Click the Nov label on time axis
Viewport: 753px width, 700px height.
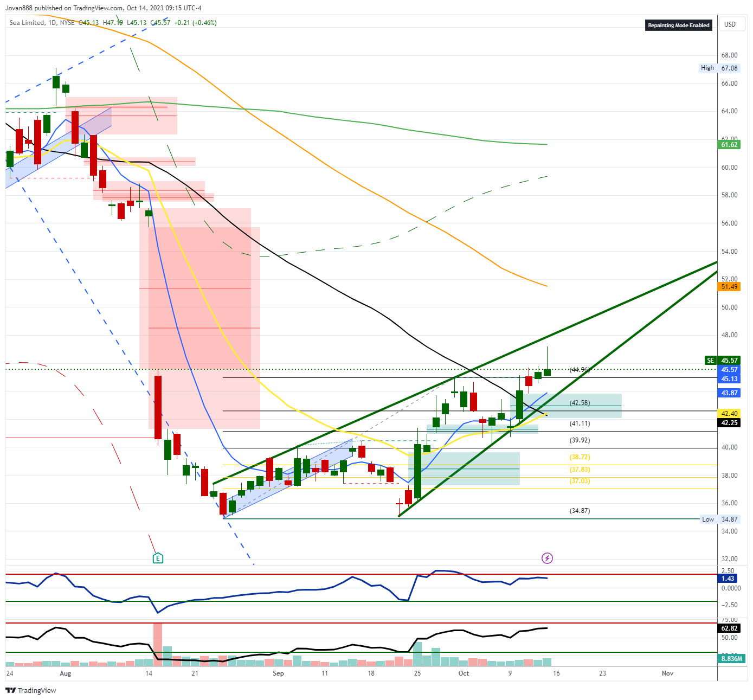tap(668, 673)
